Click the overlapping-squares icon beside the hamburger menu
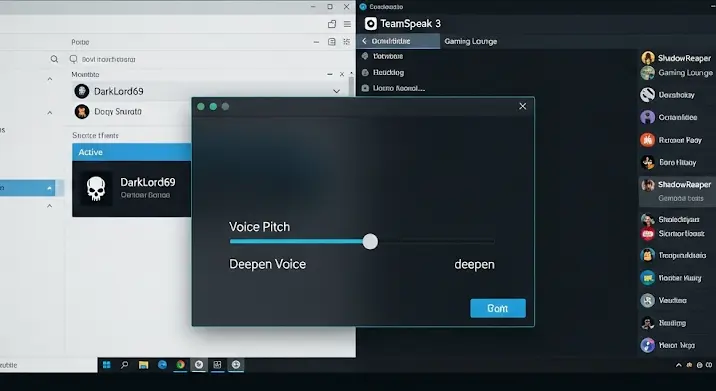Image resolution: width=716 pixels, height=391 pixels. [x=332, y=24]
